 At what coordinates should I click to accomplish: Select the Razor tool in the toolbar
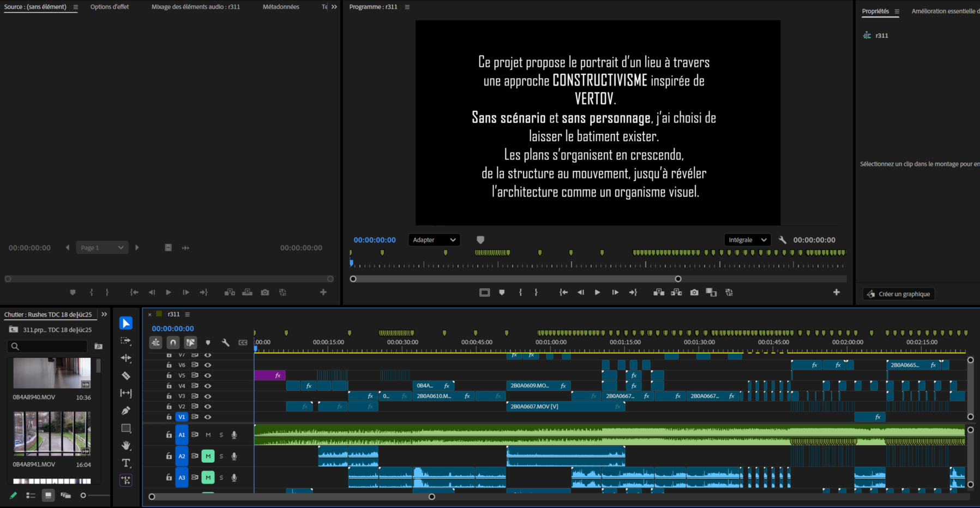point(126,375)
